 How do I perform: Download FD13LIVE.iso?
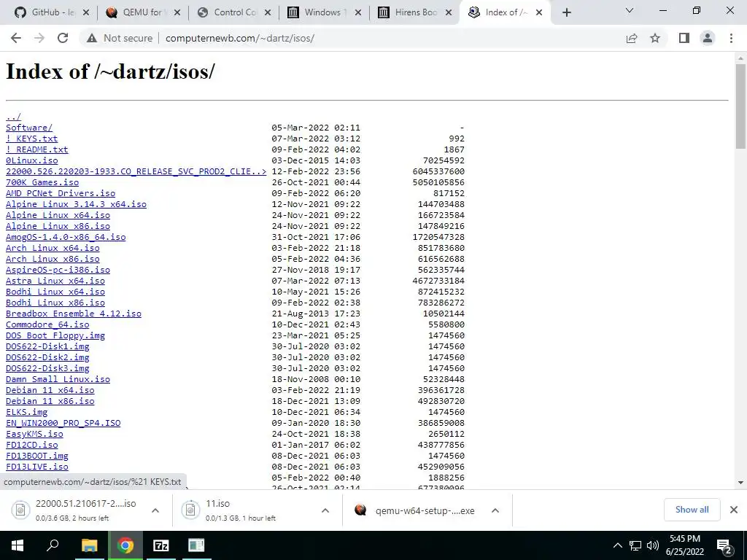(36, 467)
